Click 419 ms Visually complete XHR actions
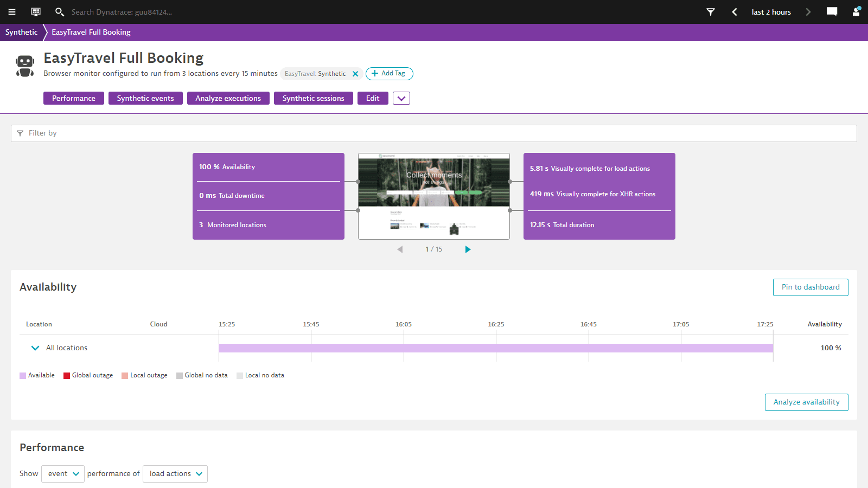The width and height of the screenshot is (868, 488). tap(592, 194)
